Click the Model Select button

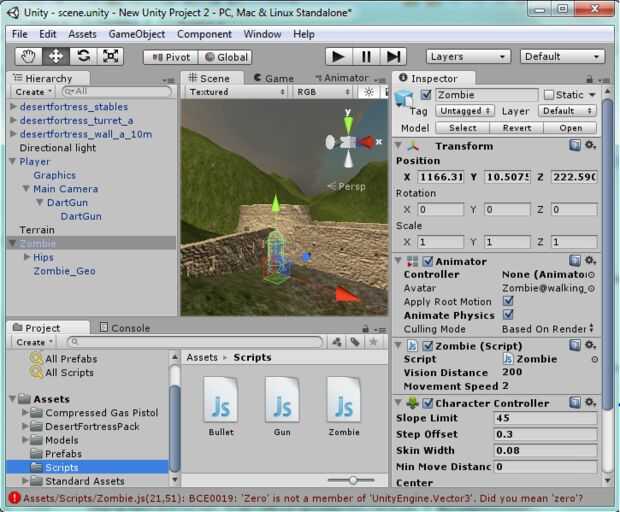click(463, 128)
